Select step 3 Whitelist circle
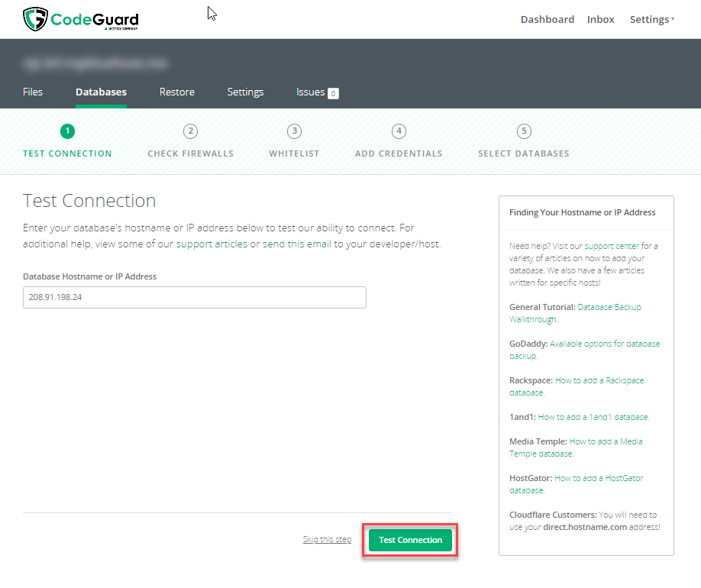The image size is (701, 588). [294, 131]
